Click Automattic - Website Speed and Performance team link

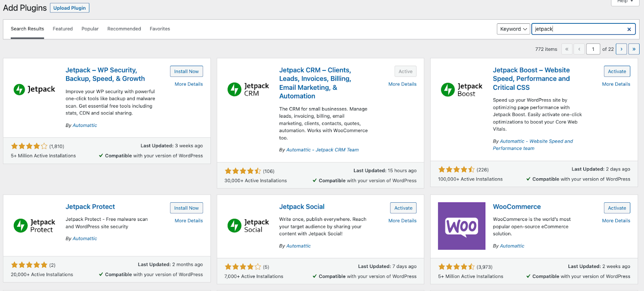click(533, 145)
